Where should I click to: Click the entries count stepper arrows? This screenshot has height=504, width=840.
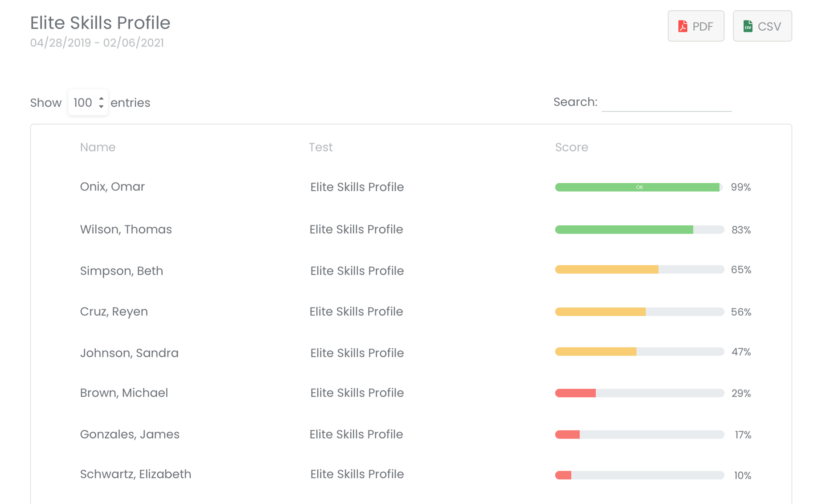(101, 102)
